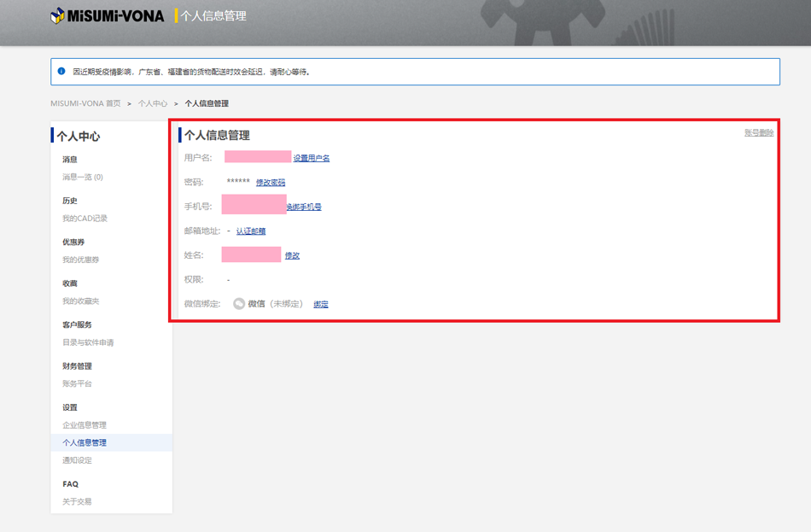The width and height of the screenshot is (811, 532).
Task: Open 账务平台 under 财务管理
Action: (x=77, y=384)
